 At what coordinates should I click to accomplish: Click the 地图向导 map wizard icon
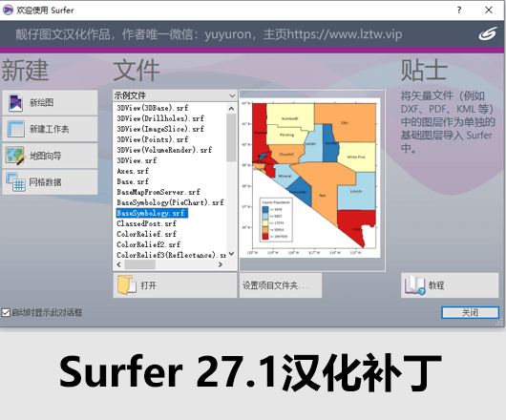(x=15, y=156)
